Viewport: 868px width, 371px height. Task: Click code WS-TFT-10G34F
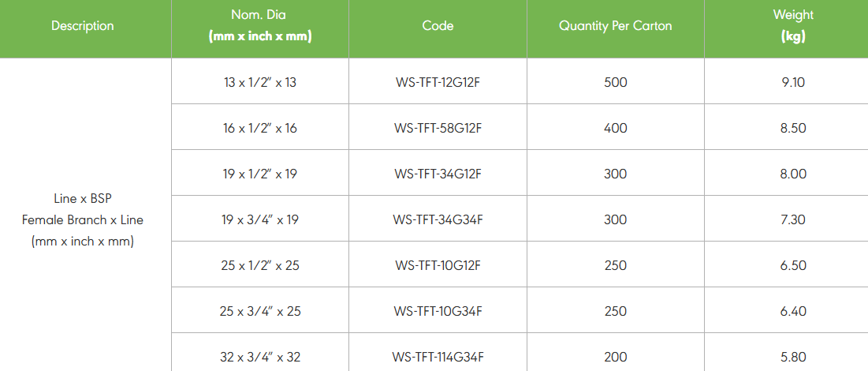(x=438, y=311)
